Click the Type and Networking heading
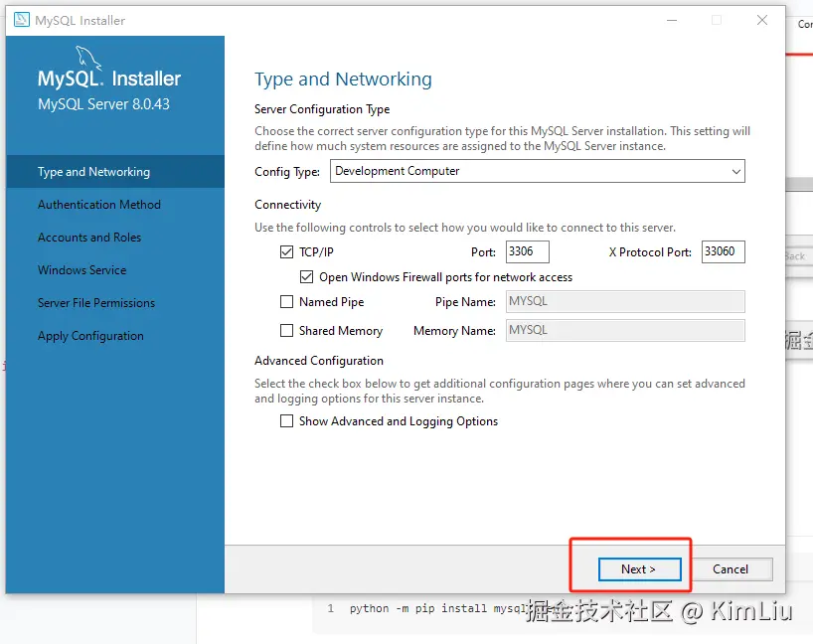The height and width of the screenshot is (644, 813). (x=343, y=80)
